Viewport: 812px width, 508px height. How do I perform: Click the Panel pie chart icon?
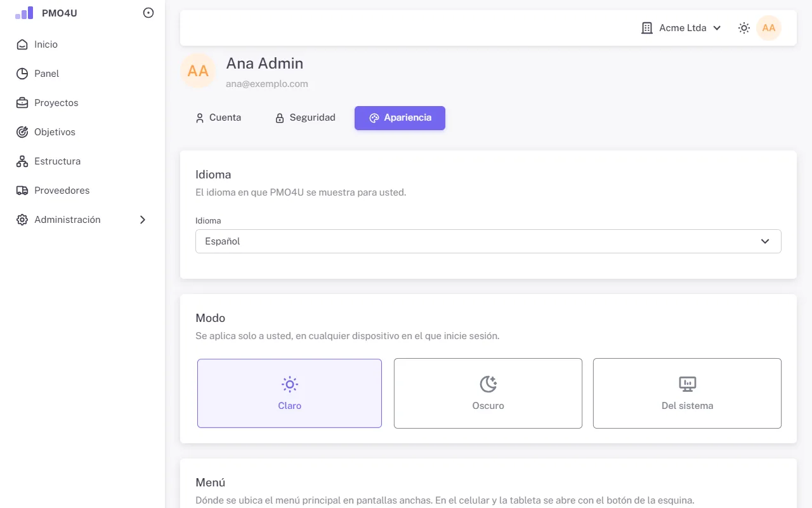[x=22, y=74]
